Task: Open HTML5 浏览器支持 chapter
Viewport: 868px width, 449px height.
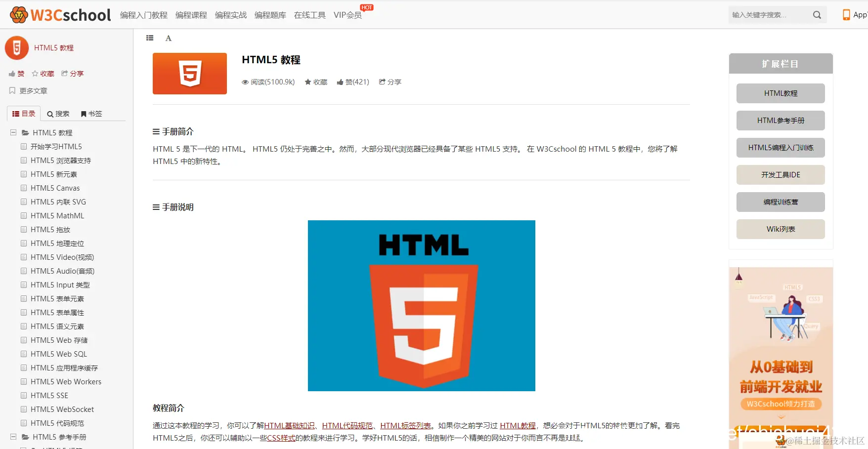Action: (61, 161)
